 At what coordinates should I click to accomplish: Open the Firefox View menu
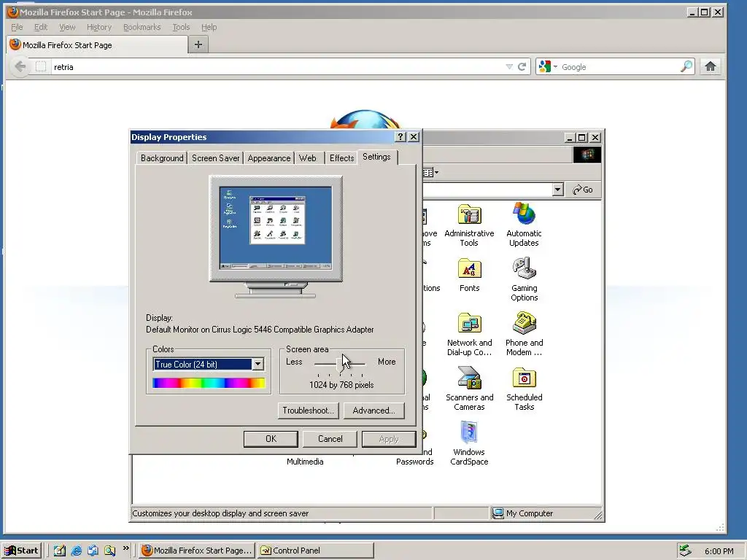click(67, 27)
